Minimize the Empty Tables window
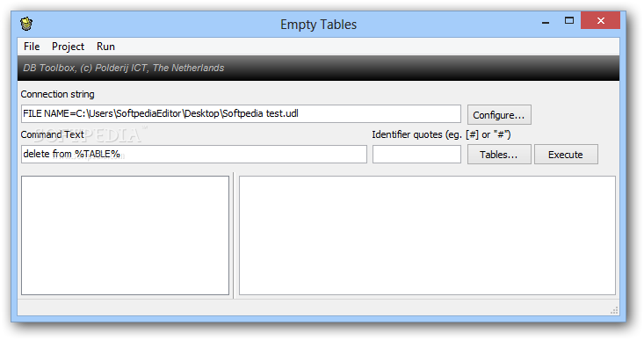 pyautogui.click(x=546, y=22)
